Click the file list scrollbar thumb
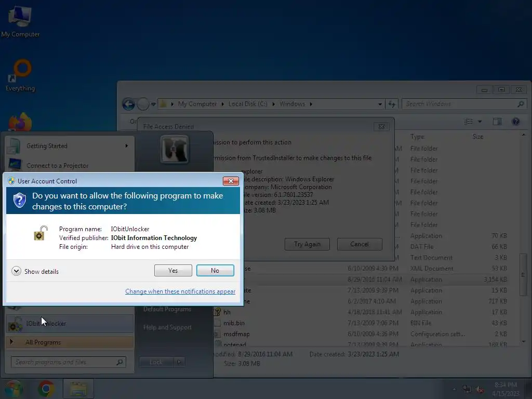Viewport: 532px width, 399px height. (523, 274)
